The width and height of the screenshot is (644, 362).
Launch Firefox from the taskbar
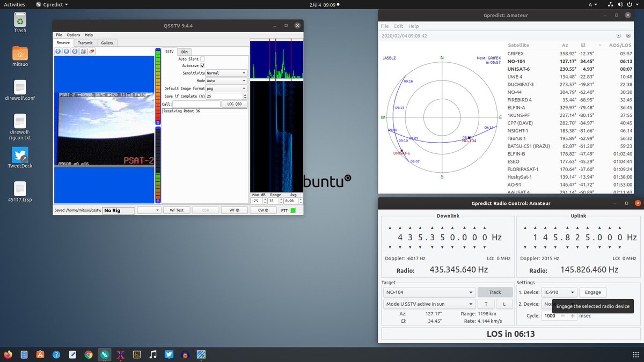pyautogui.click(x=8, y=354)
